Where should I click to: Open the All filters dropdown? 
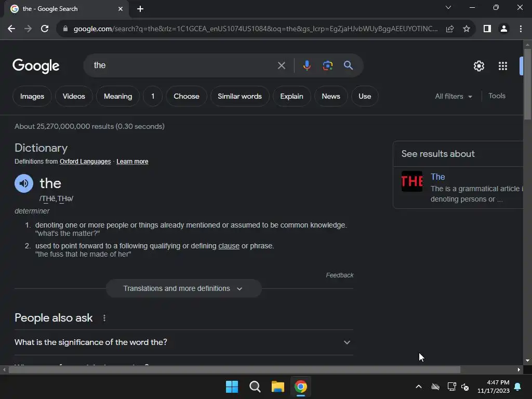pos(454,96)
